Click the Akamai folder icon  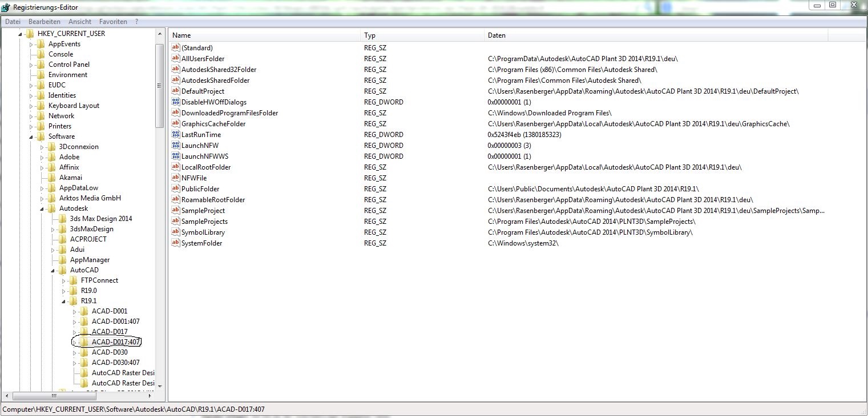[52, 178]
